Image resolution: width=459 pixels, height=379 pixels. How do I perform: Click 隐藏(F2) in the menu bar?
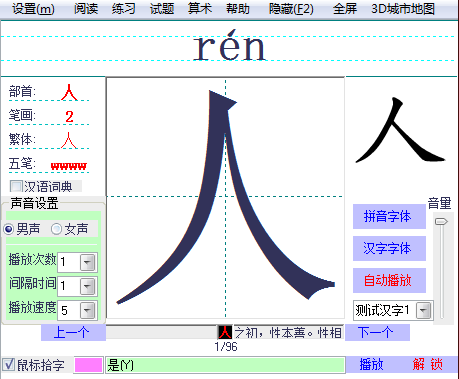(291, 9)
